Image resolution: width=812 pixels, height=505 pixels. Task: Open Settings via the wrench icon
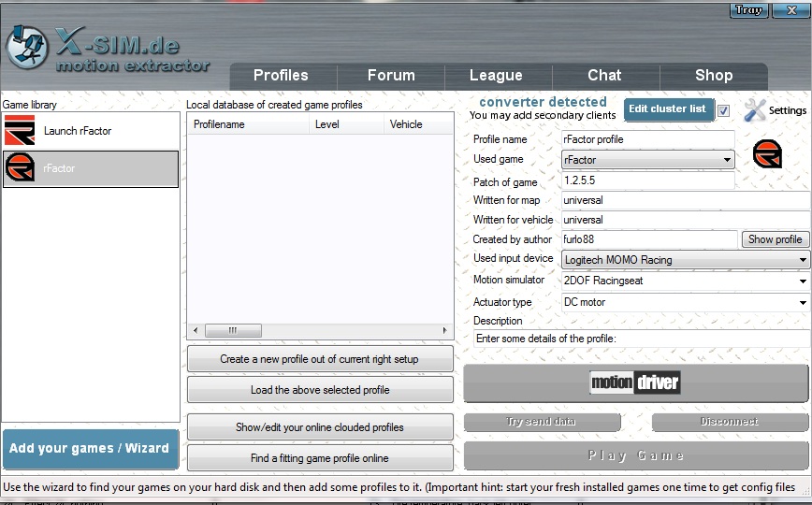755,109
